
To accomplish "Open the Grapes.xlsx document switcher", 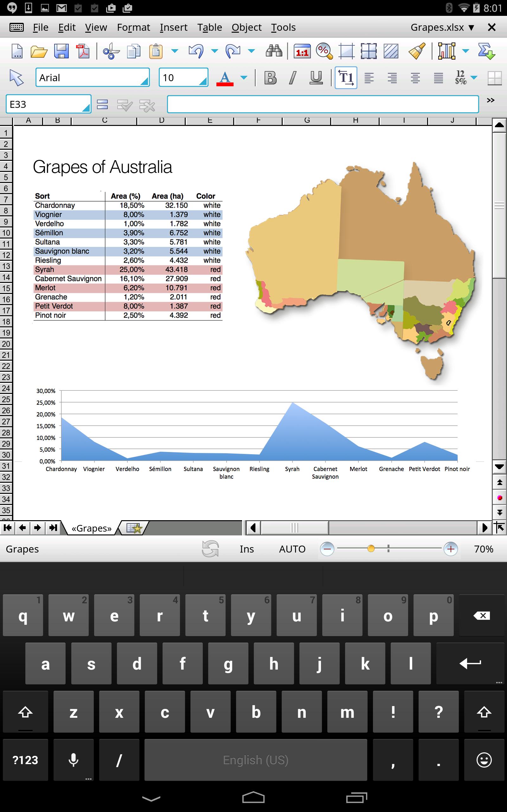I will point(442,27).
